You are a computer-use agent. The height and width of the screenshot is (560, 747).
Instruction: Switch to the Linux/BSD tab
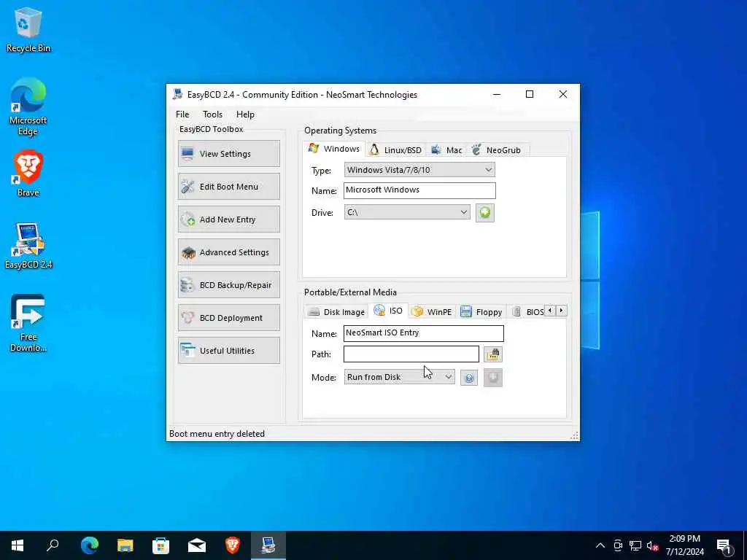396,150
